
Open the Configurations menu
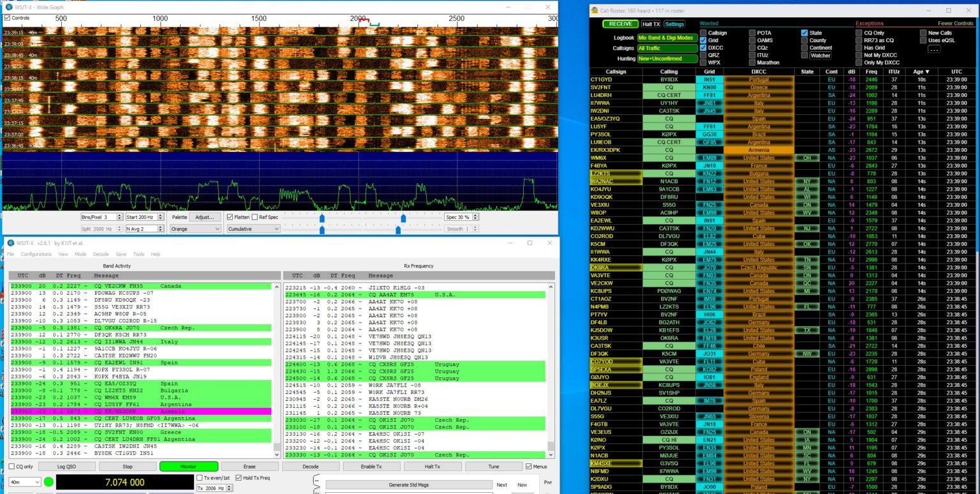pyautogui.click(x=36, y=254)
